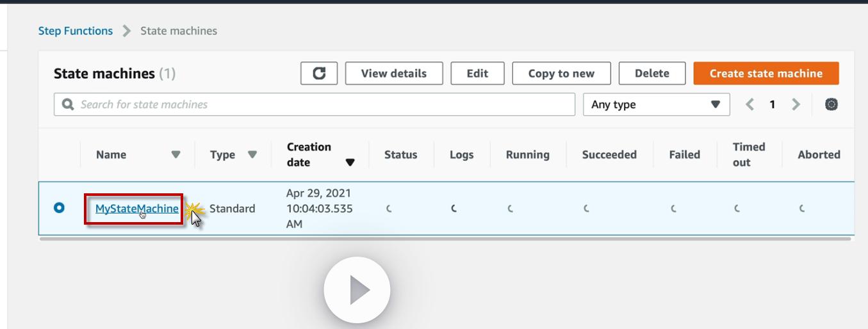
Task: Click the horizontal table scrollbar
Action: point(445,239)
